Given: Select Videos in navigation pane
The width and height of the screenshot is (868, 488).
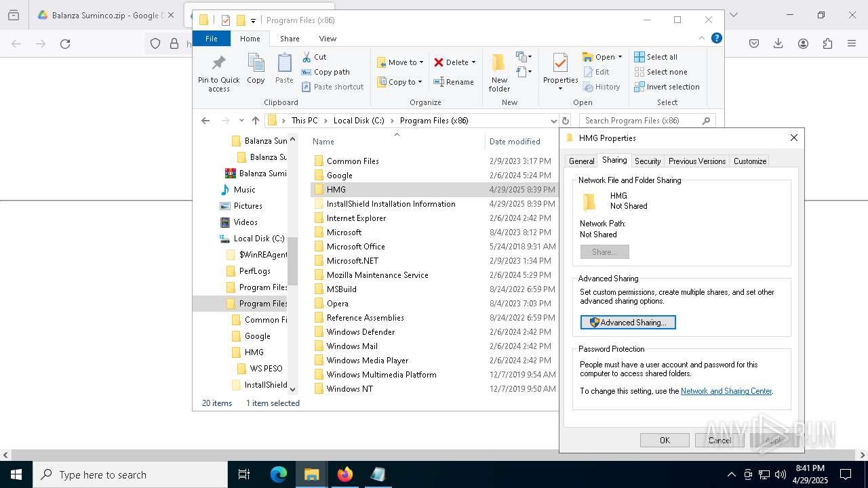Looking at the screenshot, I should click(245, 222).
